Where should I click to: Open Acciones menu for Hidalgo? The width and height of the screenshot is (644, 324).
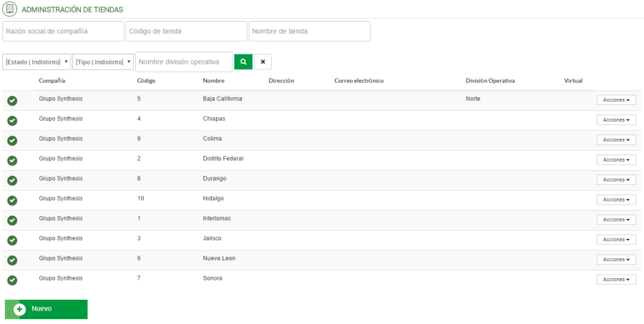(x=616, y=200)
